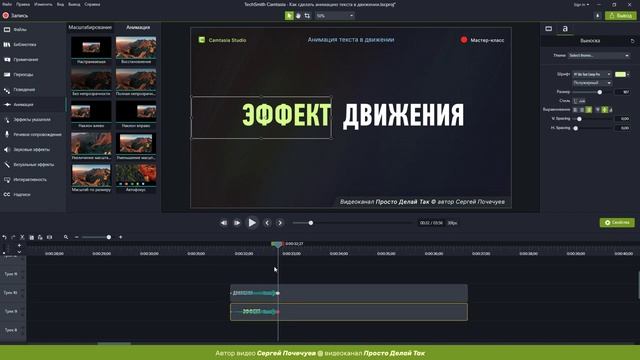
Task: Open the Надписи captions panel
Action: (x=33, y=195)
